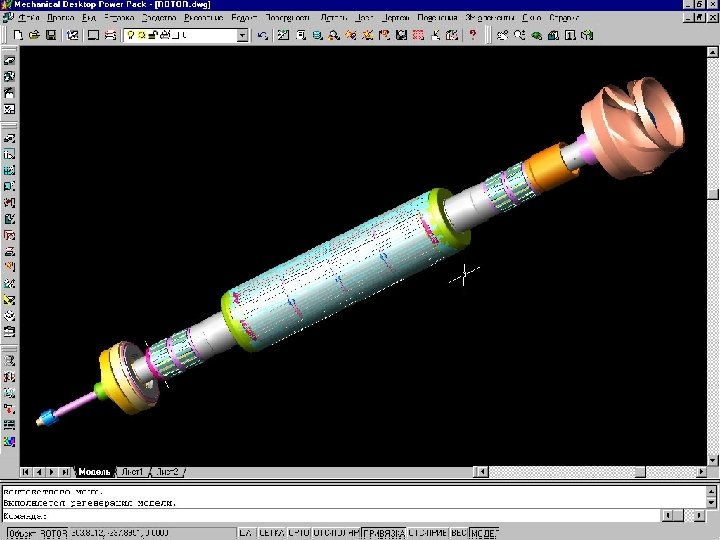Toggle СЕТКА grid display in status bar
The height and width of the screenshot is (540, 720).
pos(271,533)
